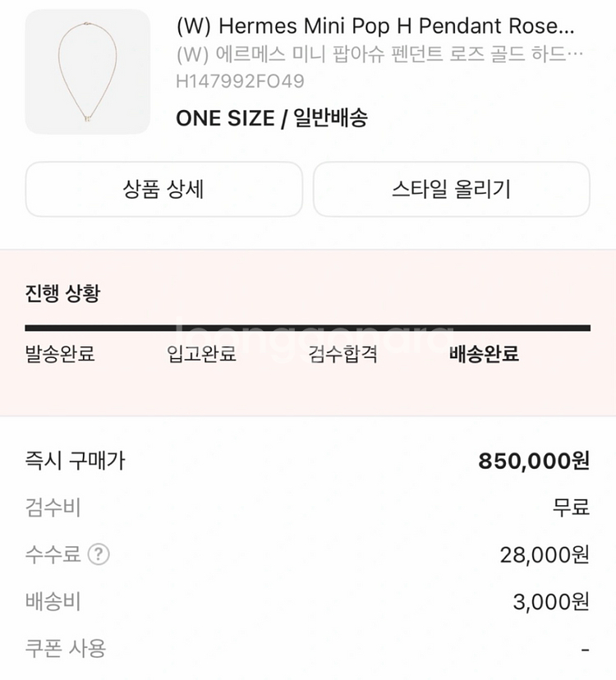This screenshot has width=616, height=680.
Task: Click the 즉시 구매가 label
Action: click(75, 461)
